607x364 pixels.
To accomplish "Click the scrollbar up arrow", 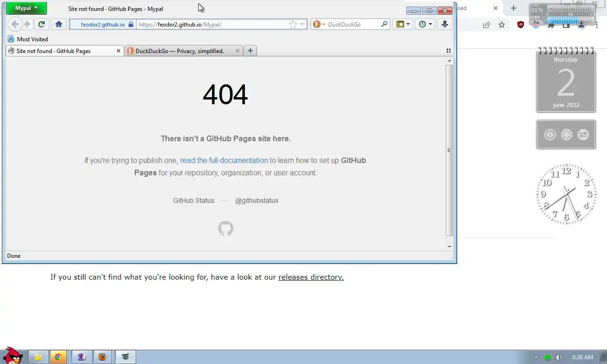I will 449,61.
